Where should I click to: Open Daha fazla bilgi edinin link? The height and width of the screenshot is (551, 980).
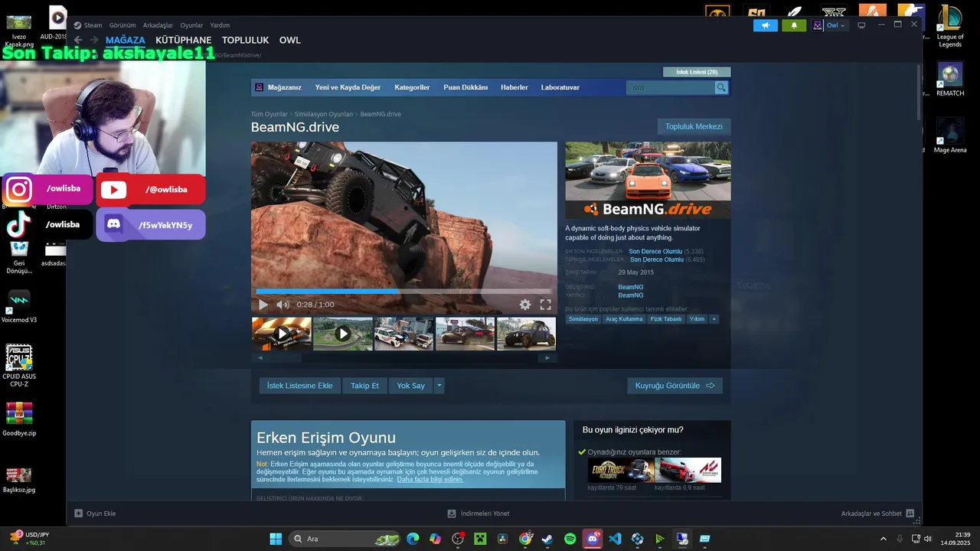pyautogui.click(x=430, y=479)
